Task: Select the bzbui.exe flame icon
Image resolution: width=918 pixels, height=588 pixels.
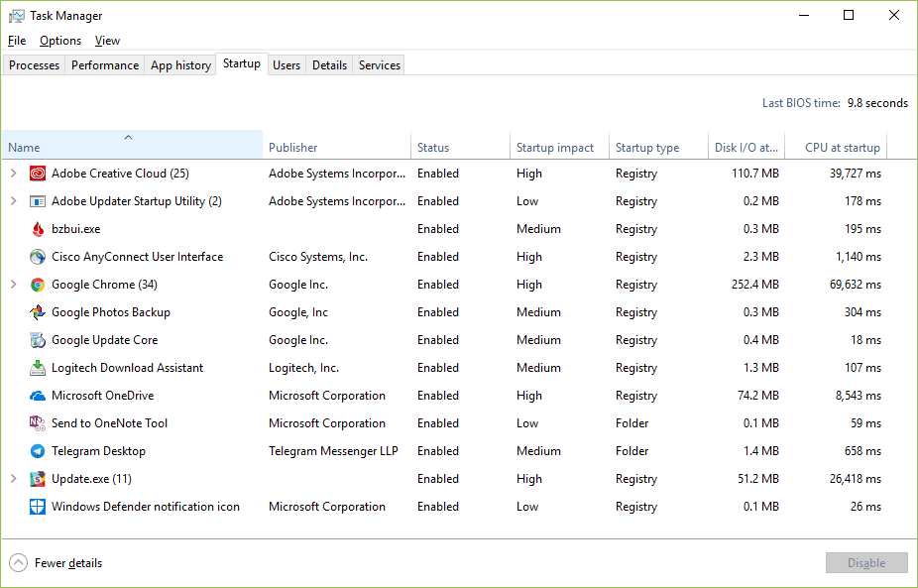Action: point(38,228)
